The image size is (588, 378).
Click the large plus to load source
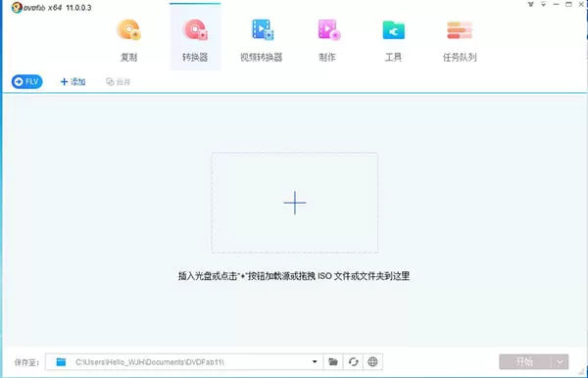(x=295, y=203)
